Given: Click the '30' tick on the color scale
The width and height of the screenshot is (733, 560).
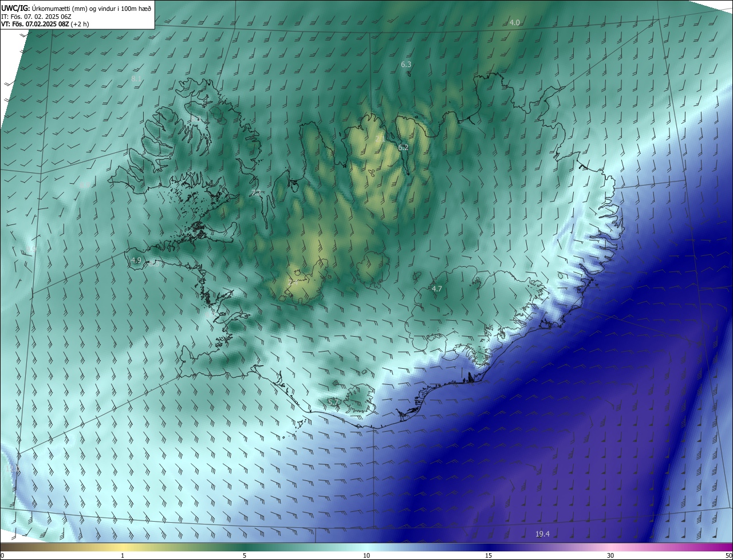Looking at the screenshot, I should [x=610, y=555].
